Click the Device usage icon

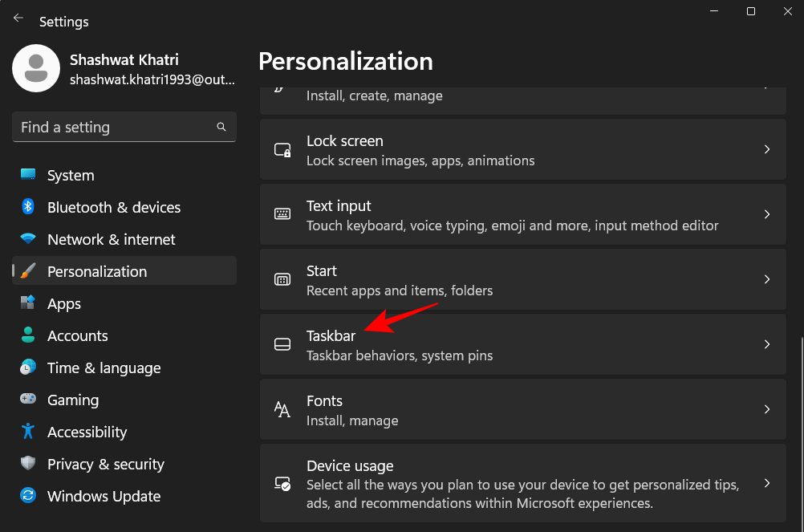pos(282,483)
